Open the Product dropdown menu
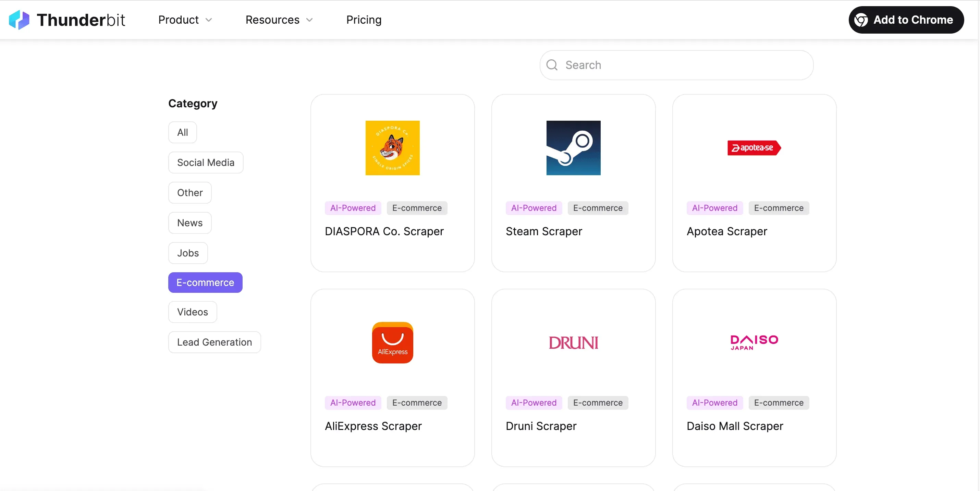The image size is (980, 491). tap(185, 20)
